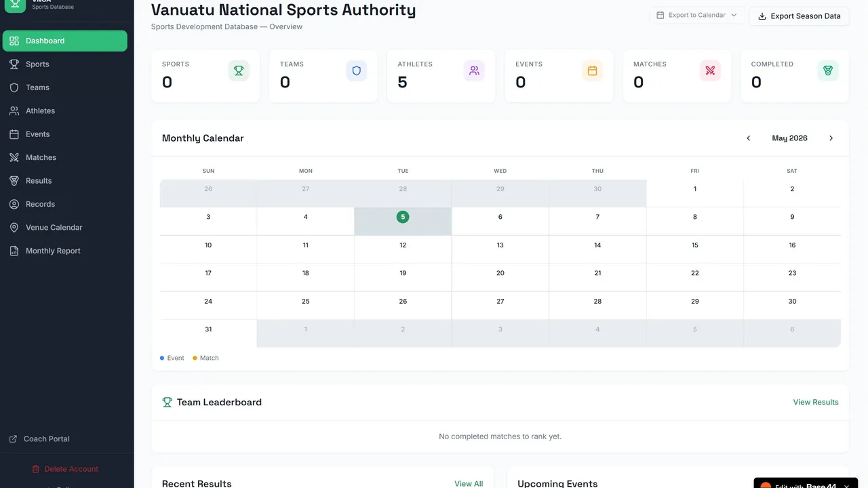The height and width of the screenshot is (488, 868).
Task: Click the Matches crossed-swords icon in sidebar
Action: [14, 158]
